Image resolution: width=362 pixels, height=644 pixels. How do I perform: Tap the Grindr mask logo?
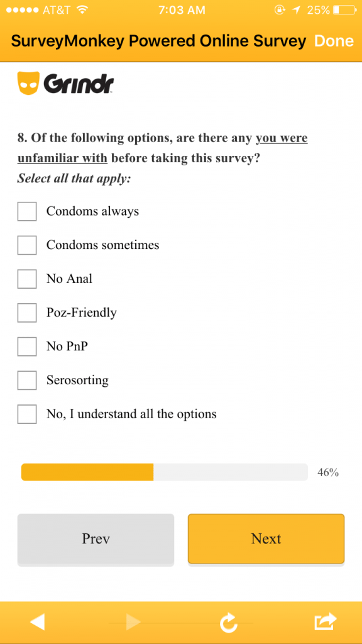[28, 83]
